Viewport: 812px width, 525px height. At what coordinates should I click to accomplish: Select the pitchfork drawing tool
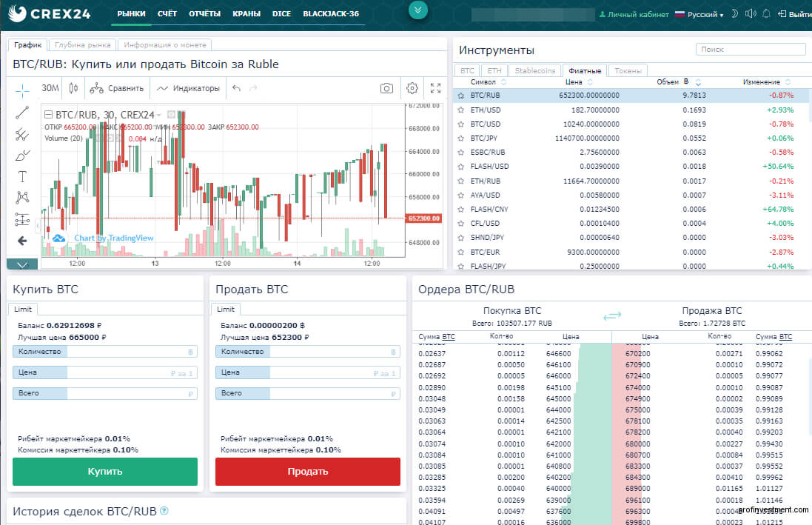pos(22,135)
